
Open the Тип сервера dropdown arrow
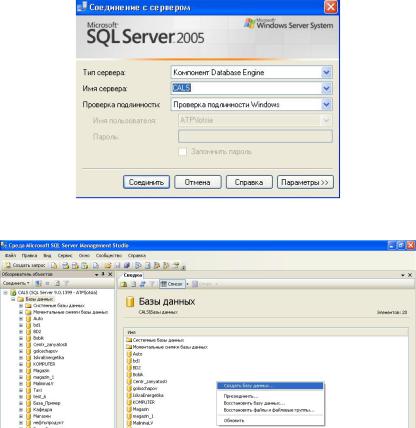click(x=326, y=72)
